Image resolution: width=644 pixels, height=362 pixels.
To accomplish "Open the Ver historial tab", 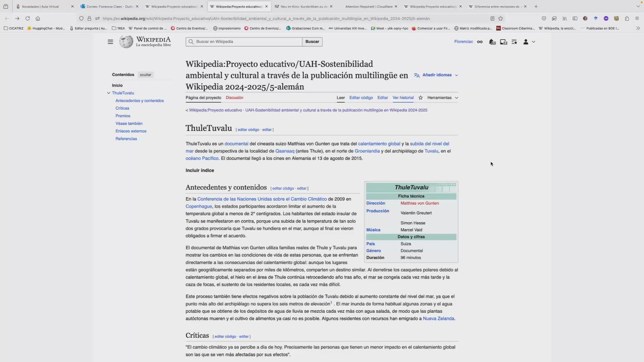I will tap(403, 98).
